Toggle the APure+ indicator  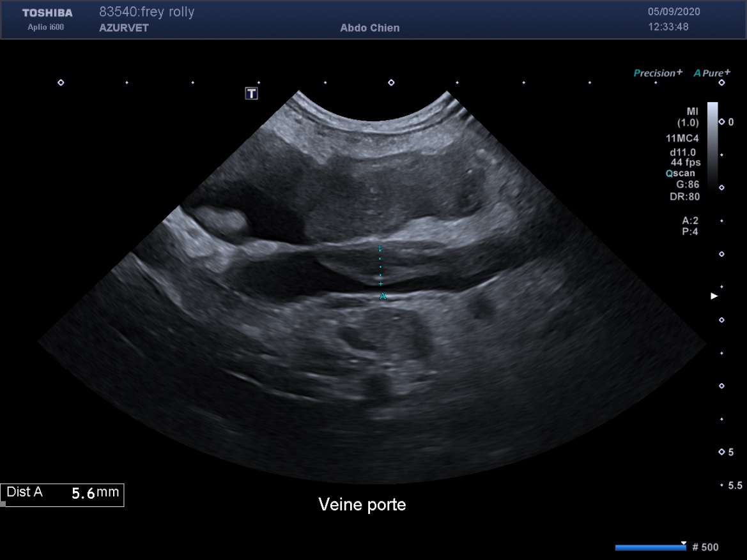click(711, 73)
